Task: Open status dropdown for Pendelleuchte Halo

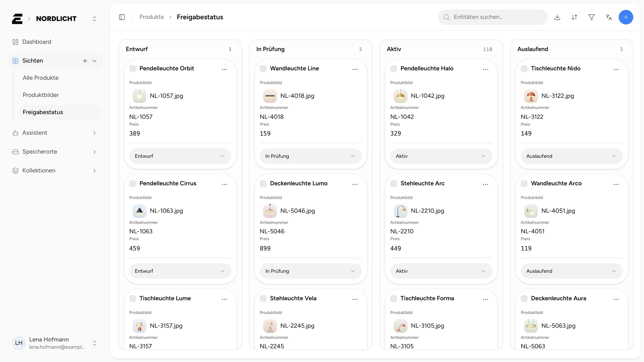Action: [x=441, y=156]
